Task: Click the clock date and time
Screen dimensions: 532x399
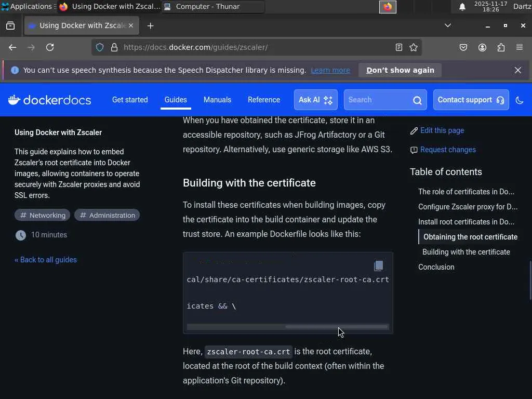Action: click(490, 6)
